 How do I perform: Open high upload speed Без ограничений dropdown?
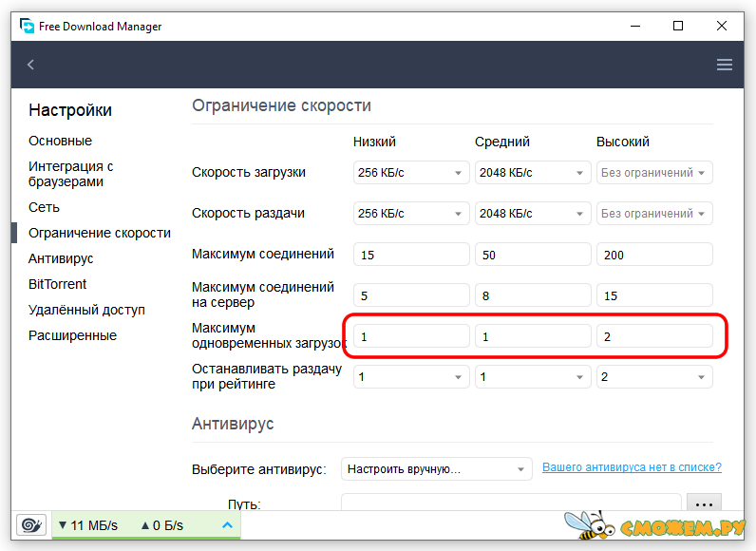coord(654,214)
